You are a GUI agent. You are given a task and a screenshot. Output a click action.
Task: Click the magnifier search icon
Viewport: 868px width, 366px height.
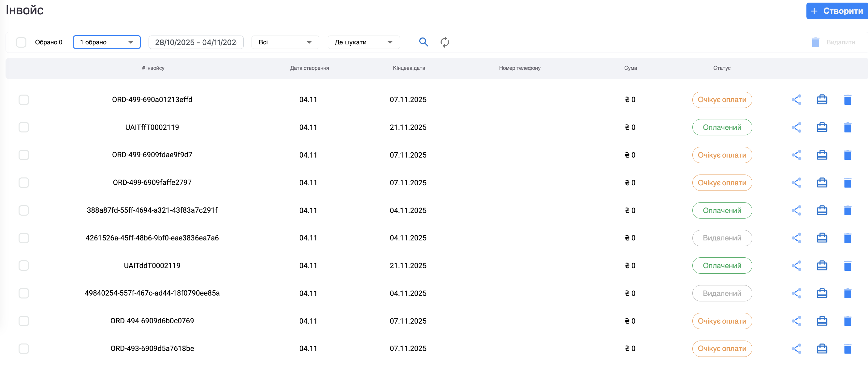coord(423,42)
